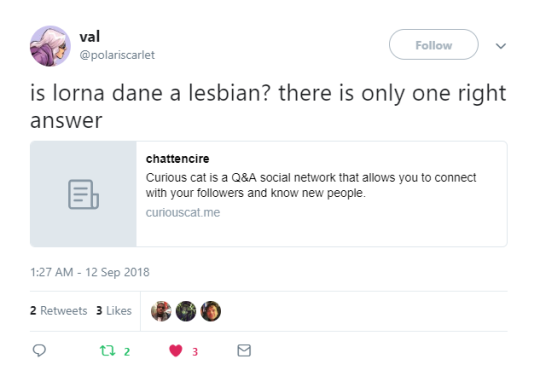Visit the curiouscat.me link
540x382 pixels.
[x=183, y=213]
